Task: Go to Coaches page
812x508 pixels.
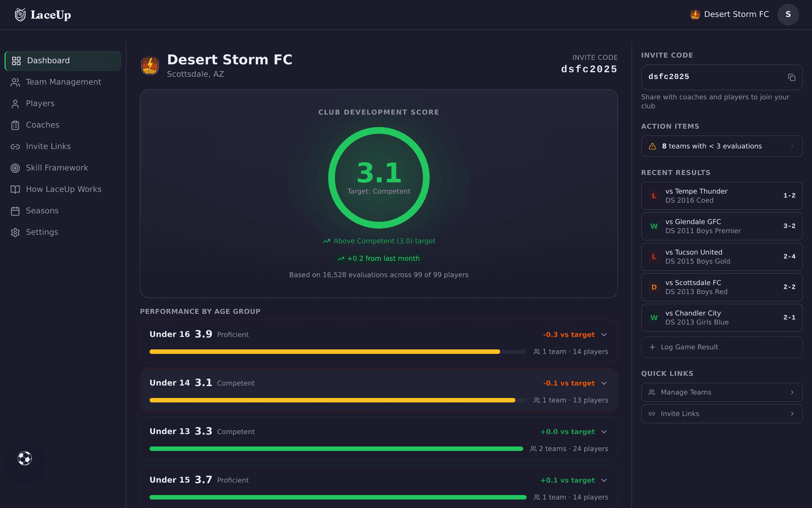Action: point(63,125)
